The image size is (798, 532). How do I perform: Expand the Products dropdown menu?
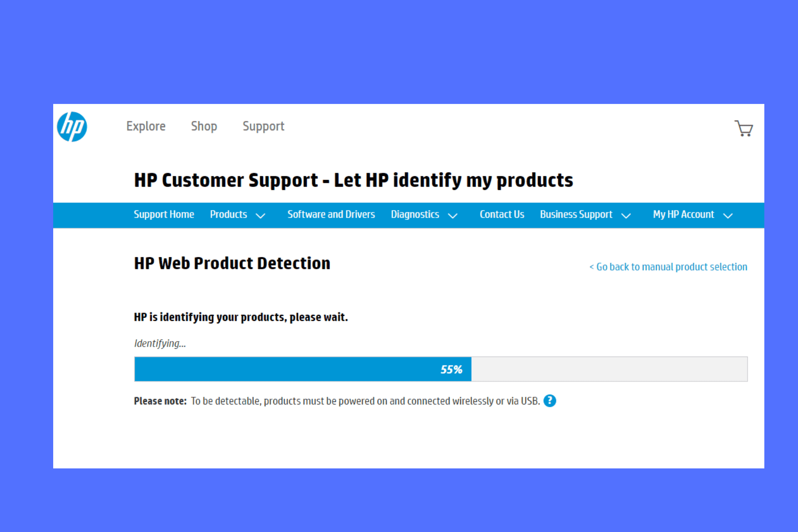236,214
